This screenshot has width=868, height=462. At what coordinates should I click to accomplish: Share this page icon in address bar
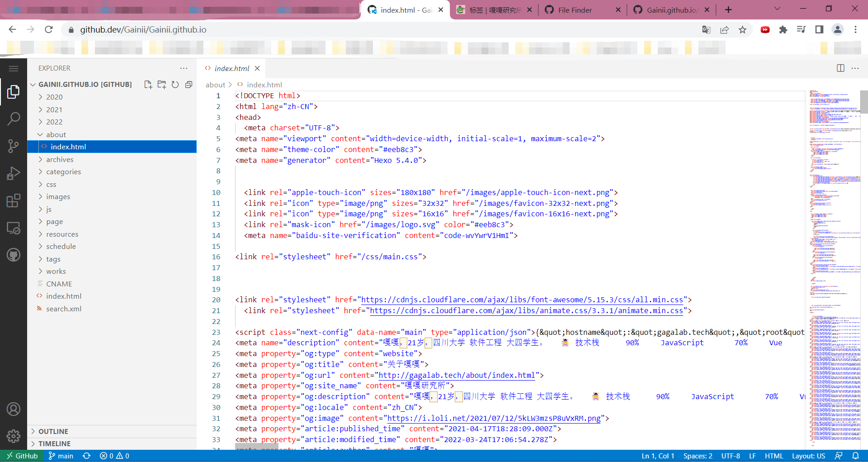(724, 29)
